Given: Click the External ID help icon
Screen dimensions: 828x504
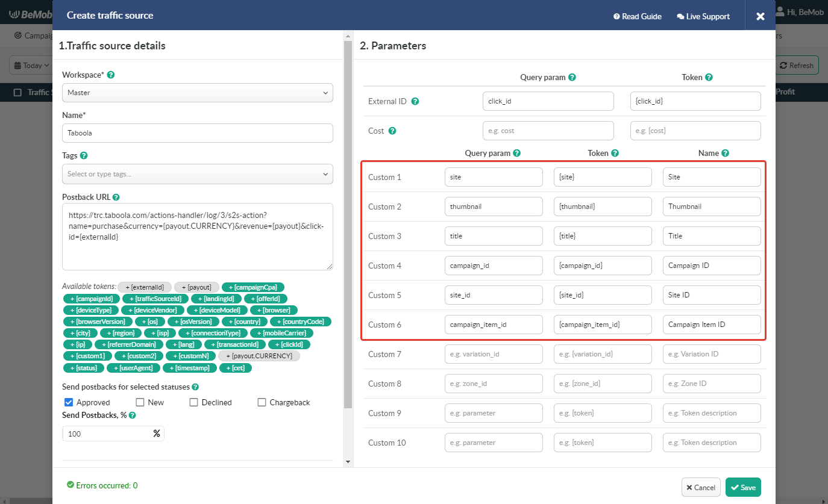Looking at the screenshot, I should (x=415, y=101).
